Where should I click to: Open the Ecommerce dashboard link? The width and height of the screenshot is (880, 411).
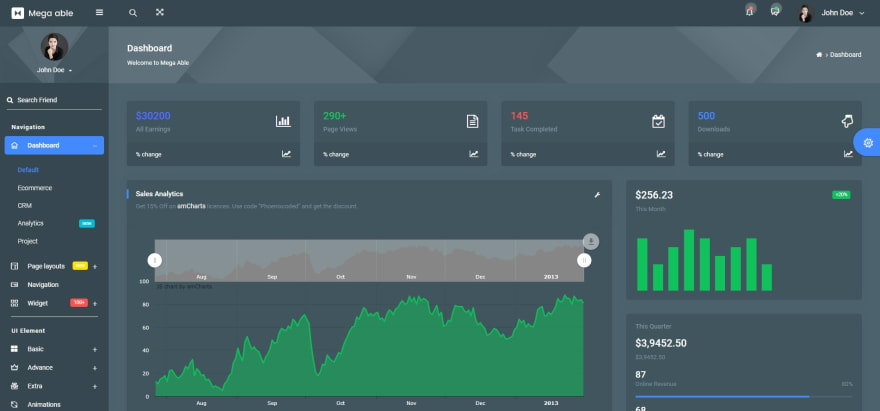(x=35, y=188)
